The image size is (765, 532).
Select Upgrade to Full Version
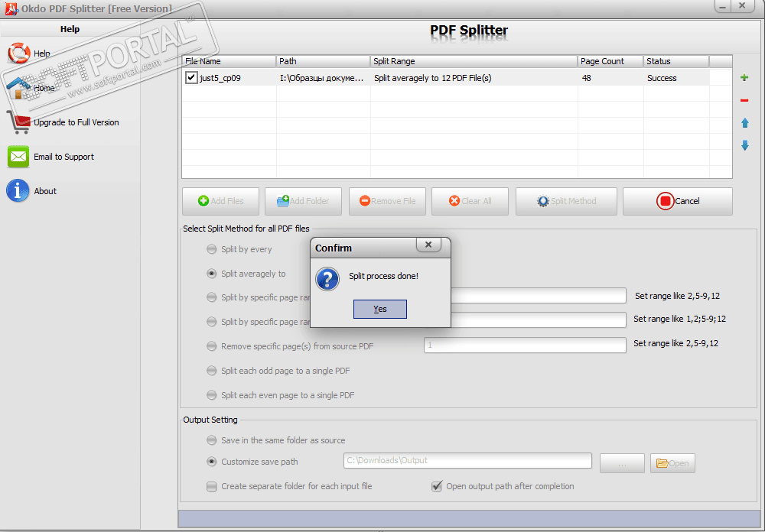point(76,122)
